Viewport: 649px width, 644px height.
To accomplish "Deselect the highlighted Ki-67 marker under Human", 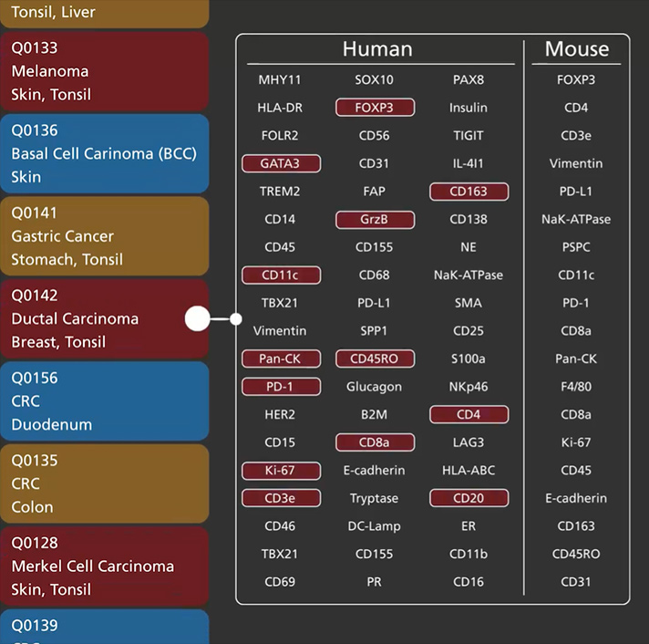I will coord(280,471).
